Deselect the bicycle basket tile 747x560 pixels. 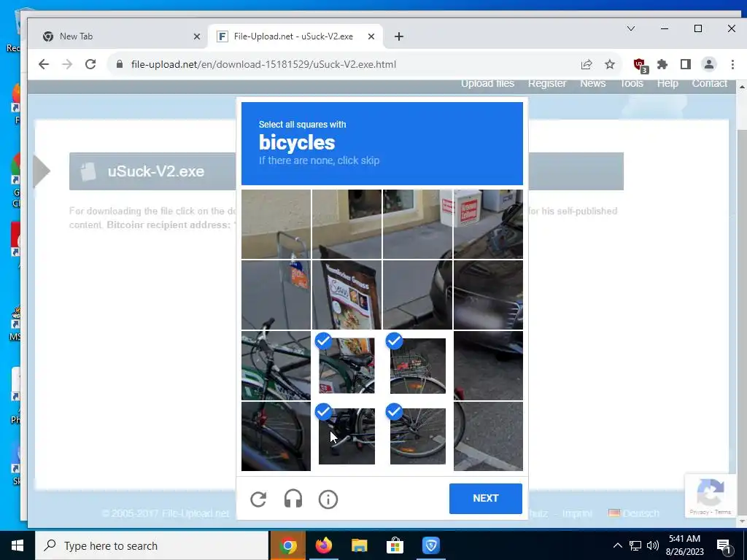417,365
